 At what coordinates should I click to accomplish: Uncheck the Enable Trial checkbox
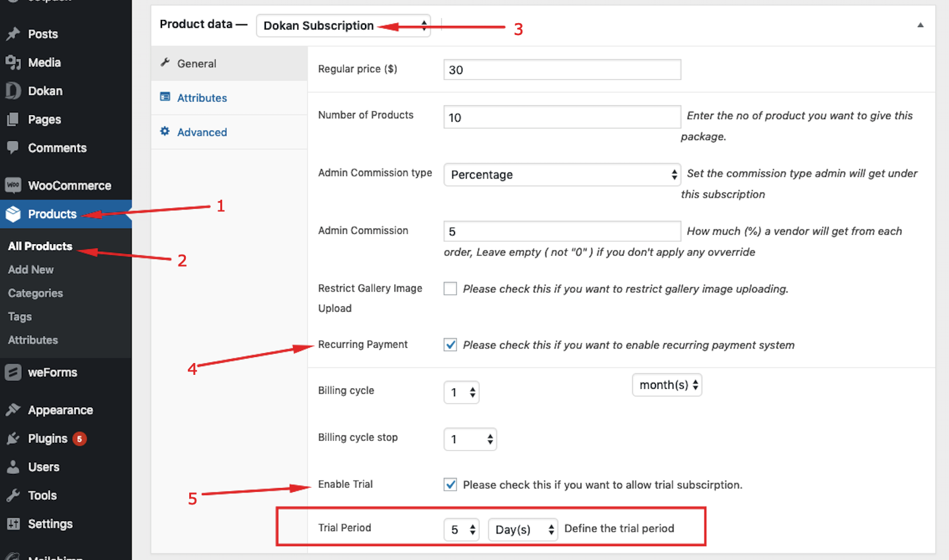[x=450, y=485]
